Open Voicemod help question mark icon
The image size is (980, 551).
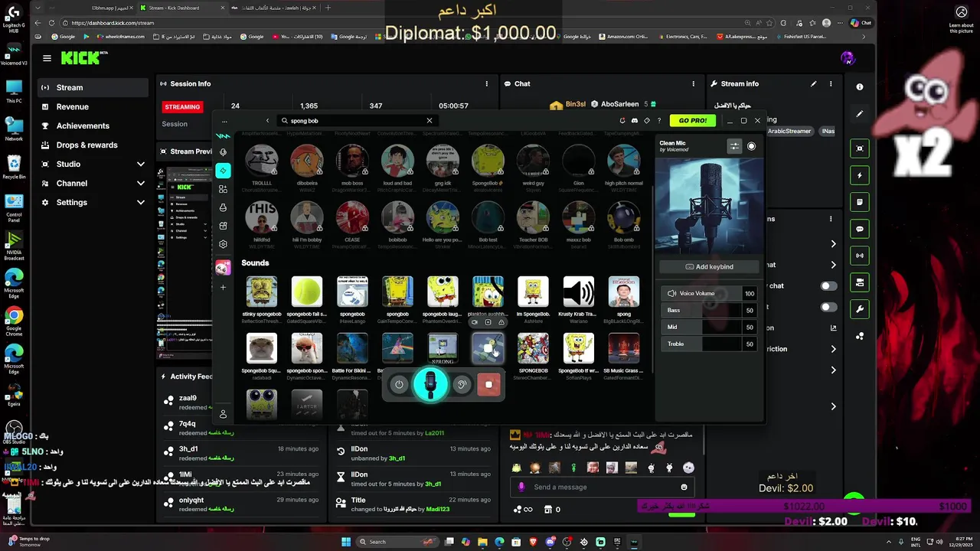point(659,120)
